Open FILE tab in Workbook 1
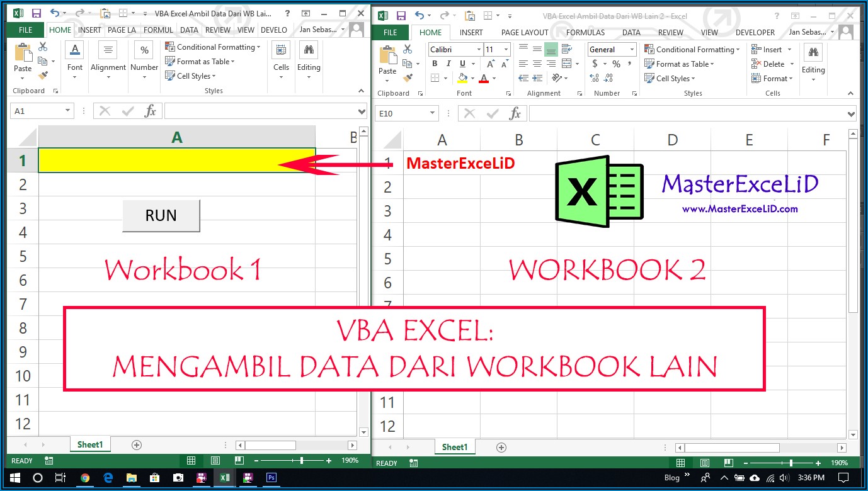868x491 pixels. pyautogui.click(x=26, y=30)
